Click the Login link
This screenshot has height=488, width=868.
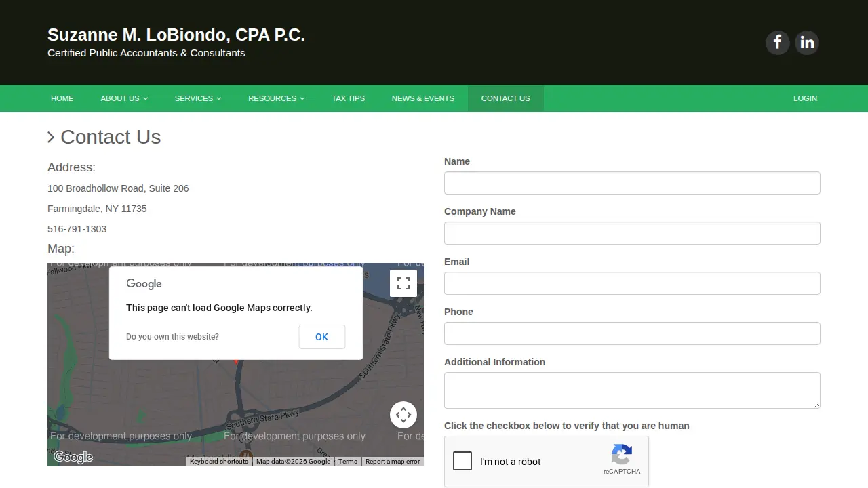(806, 98)
